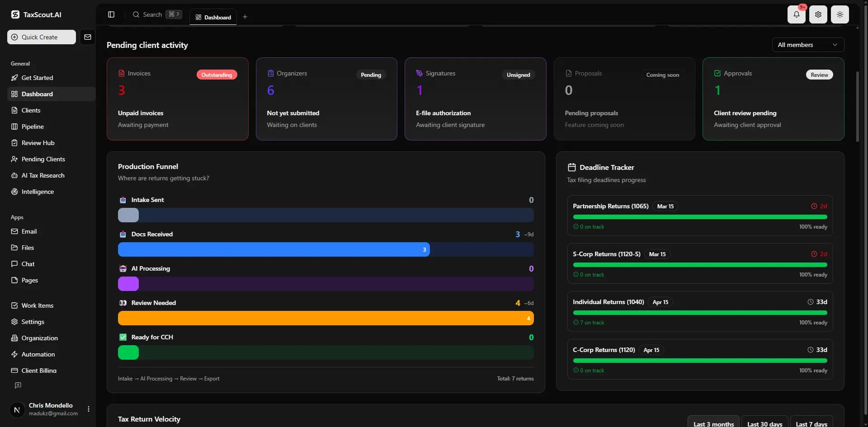Choose Last 7 days velocity range
Viewport: 868px width, 427px height.
tap(811, 423)
